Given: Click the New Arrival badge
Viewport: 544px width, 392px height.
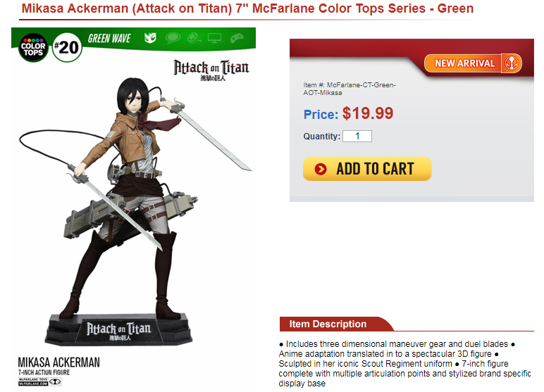Looking at the screenshot, I should pos(473,63).
